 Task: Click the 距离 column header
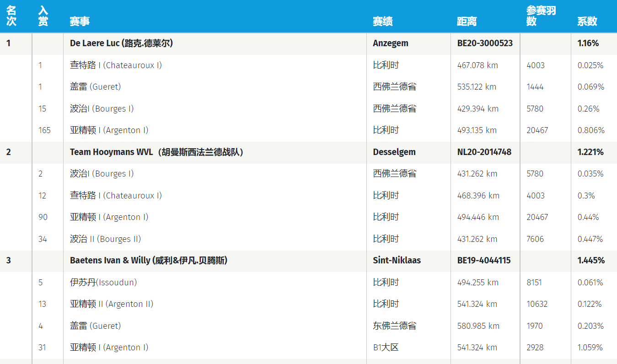click(467, 21)
